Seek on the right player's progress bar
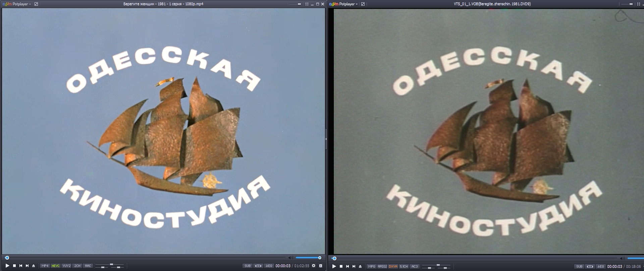 pos(475,258)
